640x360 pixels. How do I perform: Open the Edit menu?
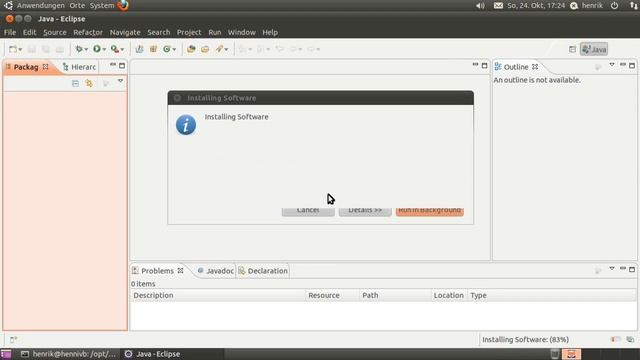pyautogui.click(x=29, y=32)
